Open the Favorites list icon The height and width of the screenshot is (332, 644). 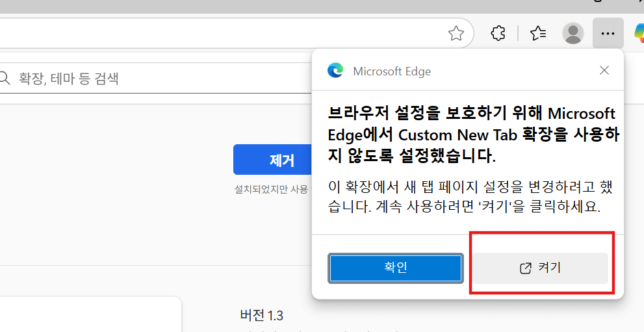coord(538,33)
